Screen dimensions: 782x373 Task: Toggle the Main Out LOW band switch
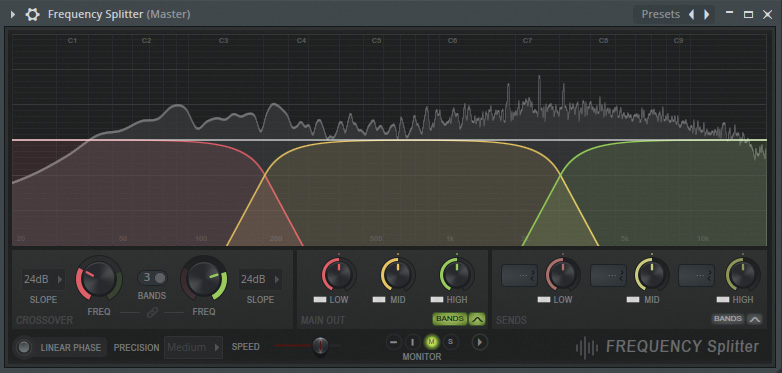320,300
